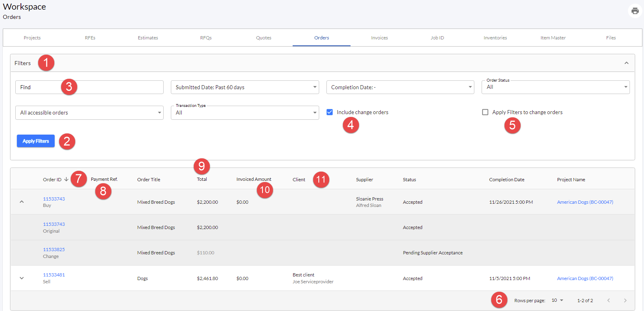This screenshot has height=311, width=644.
Task: Switch to RFQs tab
Action: (206, 38)
